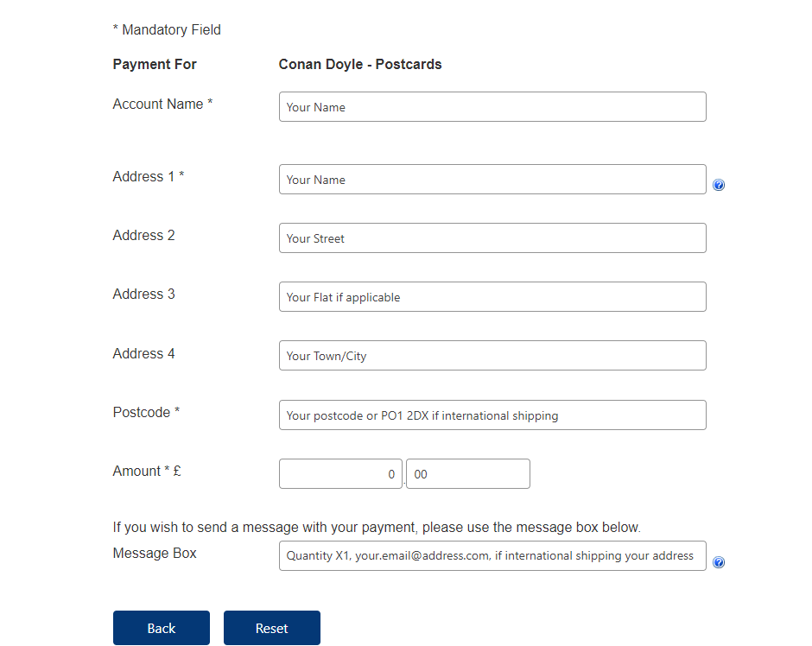Click the Address 4 label
This screenshot has height=646, width=812.
tap(143, 354)
